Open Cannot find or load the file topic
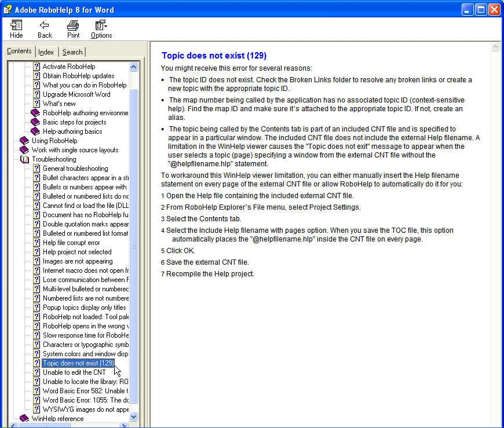Screen dimensions: 504x428 point(86,206)
